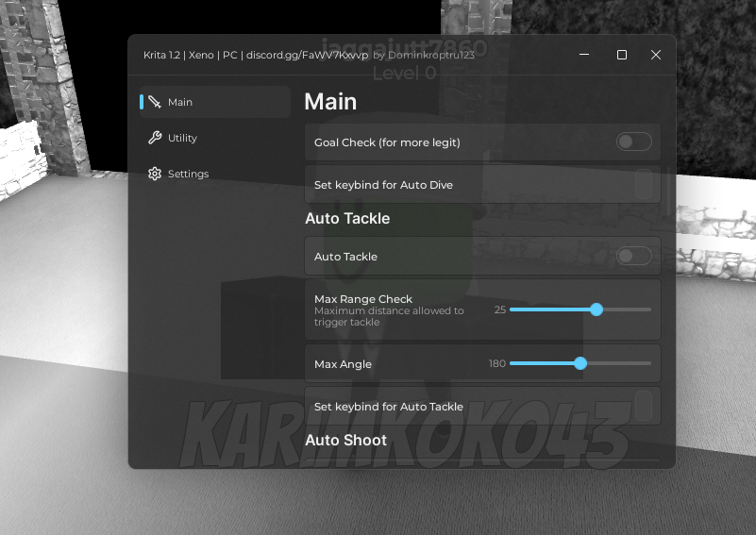Click the 'Max Angle' label
Screen dimensions: 756x535
coord(343,364)
